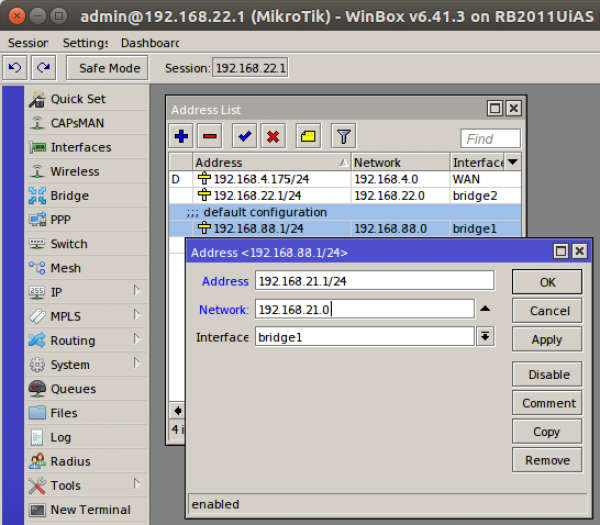Click the Redo arrow in the toolbar
This screenshot has width=600, height=525.
[x=44, y=68]
